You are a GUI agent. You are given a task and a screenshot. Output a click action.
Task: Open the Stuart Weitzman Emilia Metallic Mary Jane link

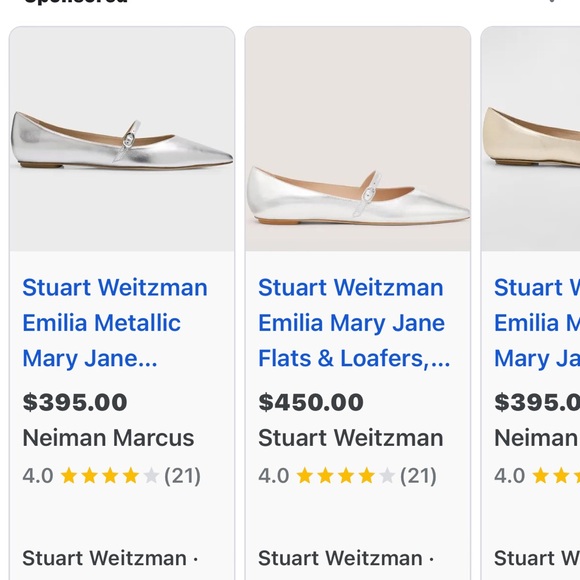point(115,323)
